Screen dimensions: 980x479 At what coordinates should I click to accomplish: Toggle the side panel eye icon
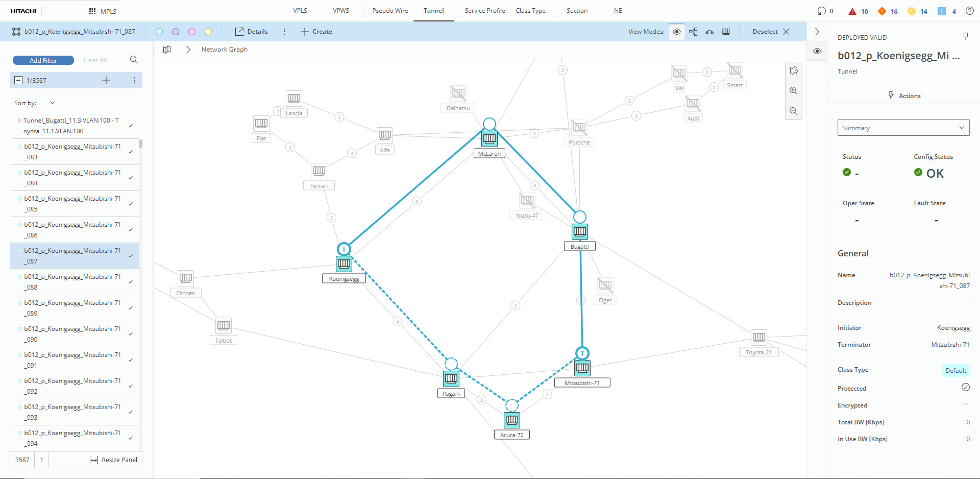tap(817, 51)
